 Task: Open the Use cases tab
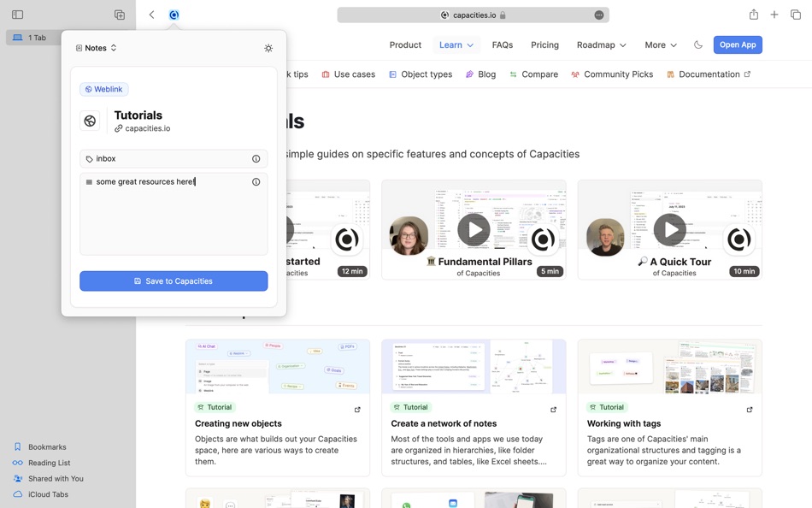(x=348, y=74)
